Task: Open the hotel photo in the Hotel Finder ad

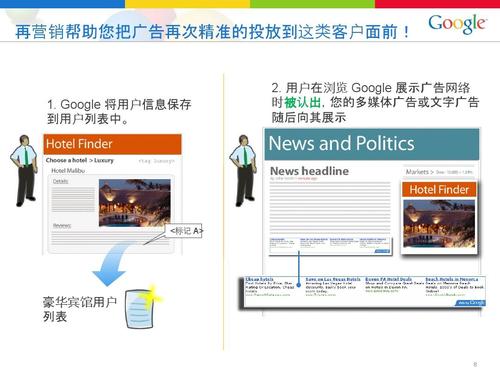Action: coord(439,224)
